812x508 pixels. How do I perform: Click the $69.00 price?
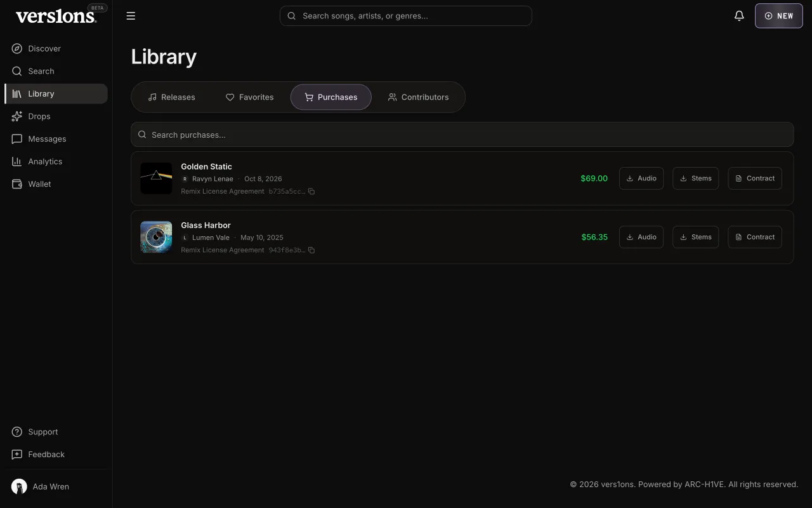pyautogui.click(x=594, y=178)
